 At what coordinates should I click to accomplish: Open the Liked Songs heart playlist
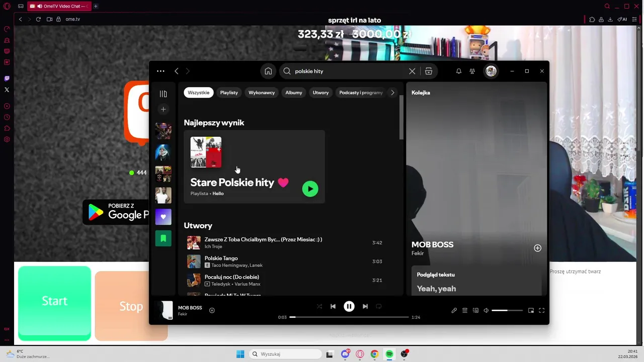pos(163,217)
